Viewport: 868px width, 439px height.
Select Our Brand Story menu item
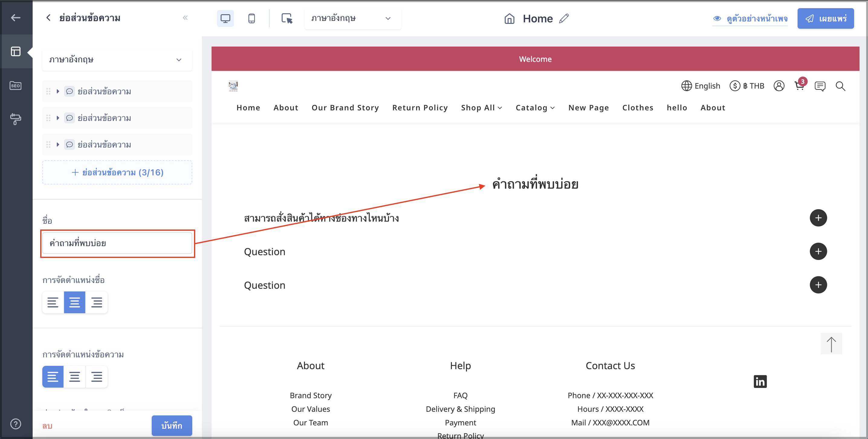345,108
